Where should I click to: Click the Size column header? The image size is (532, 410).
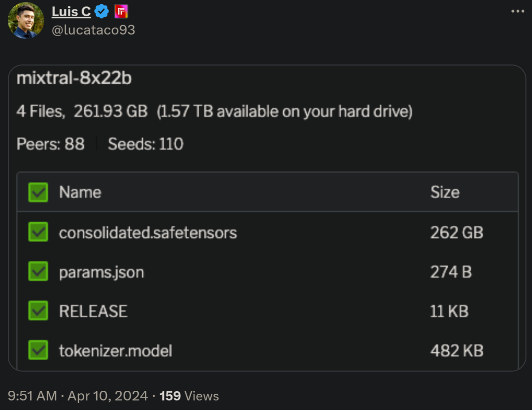[445, 192]
